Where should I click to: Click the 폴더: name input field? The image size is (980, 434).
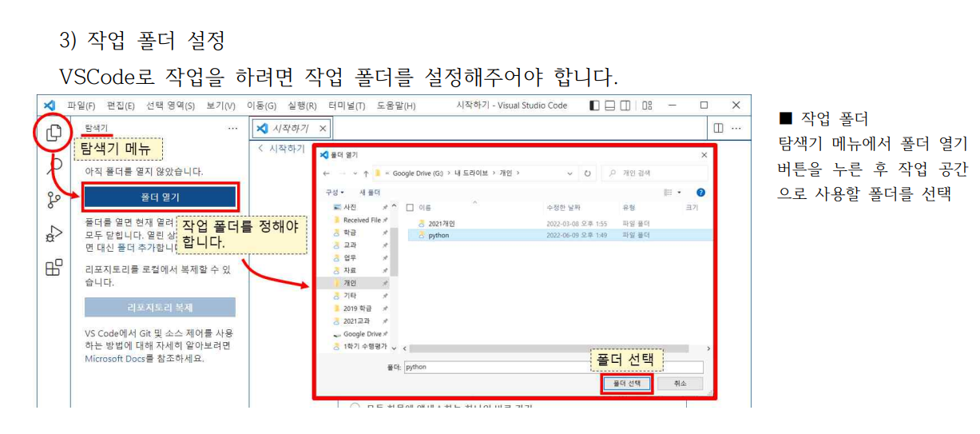click(553, 368)
